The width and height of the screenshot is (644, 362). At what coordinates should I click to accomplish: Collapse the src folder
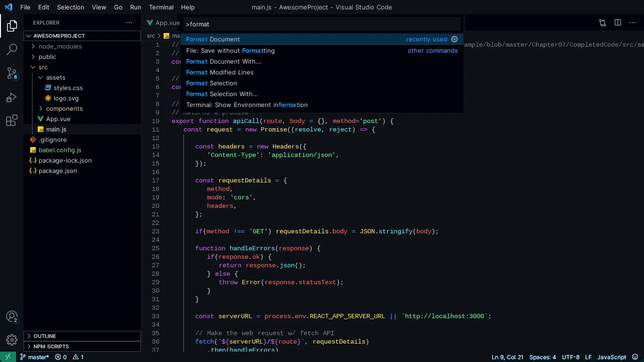point(83,67)
